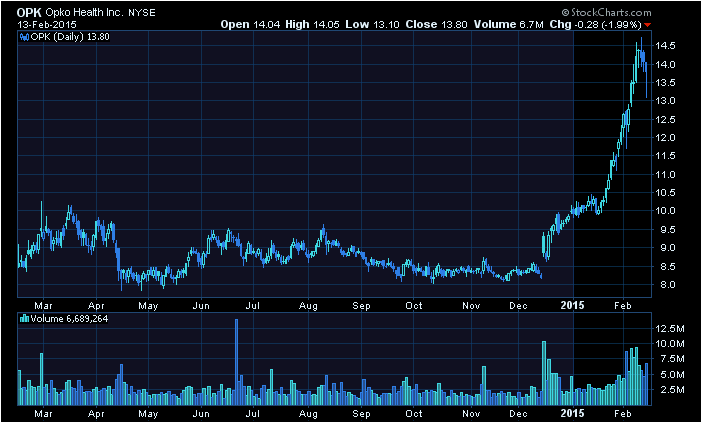Click the NYSE exchange label
The image size is (702, 423).
coord(142,13)
